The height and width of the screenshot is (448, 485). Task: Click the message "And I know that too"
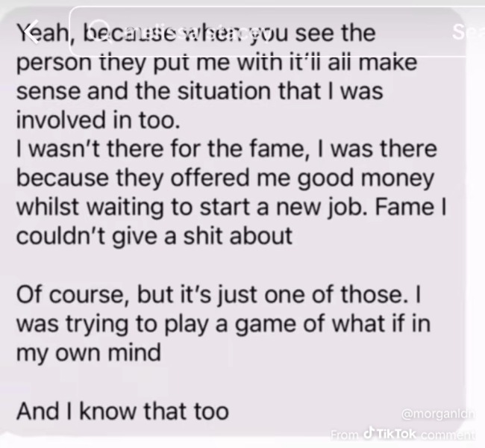[x=122, y=412]
